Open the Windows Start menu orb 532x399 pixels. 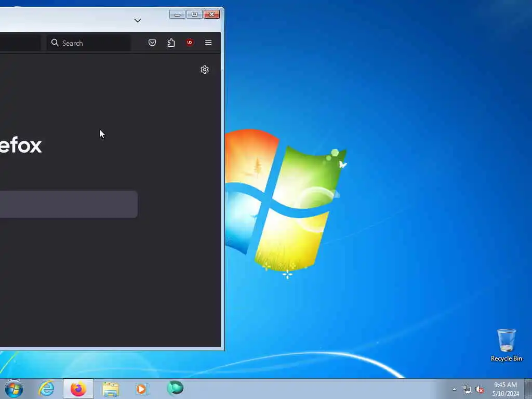pyautogui.click(x=14, y=389)
